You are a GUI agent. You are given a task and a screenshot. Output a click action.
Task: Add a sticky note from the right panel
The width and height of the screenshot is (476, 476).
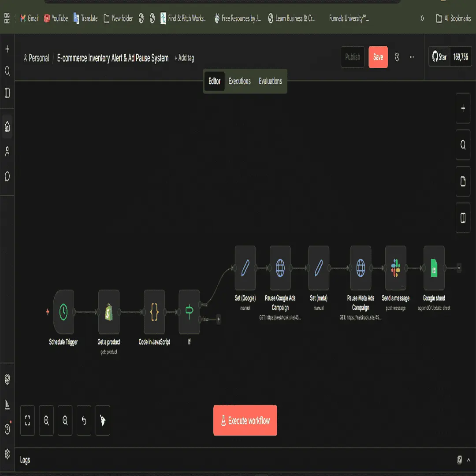463,181
